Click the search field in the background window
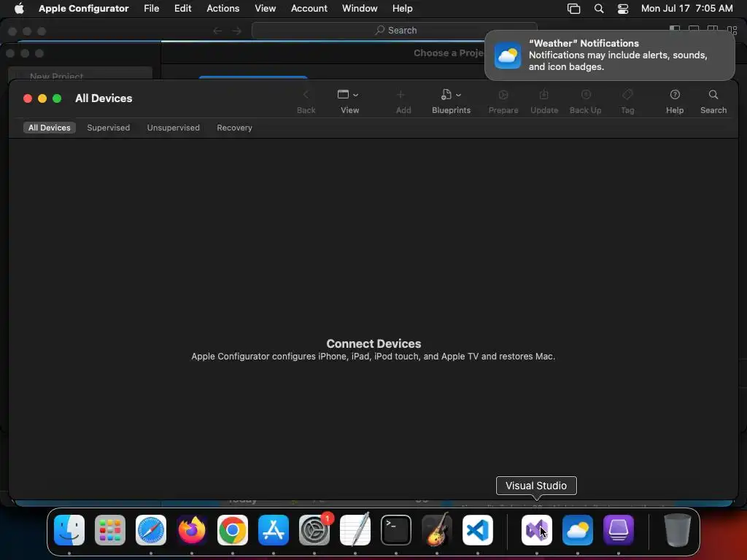The height and width of the screenshot is (560, 747). coord(394,30)
